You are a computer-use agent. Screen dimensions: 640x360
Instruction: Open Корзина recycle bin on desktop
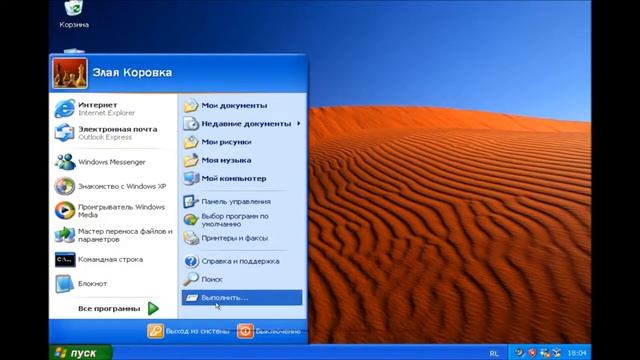tap(74, 15)
